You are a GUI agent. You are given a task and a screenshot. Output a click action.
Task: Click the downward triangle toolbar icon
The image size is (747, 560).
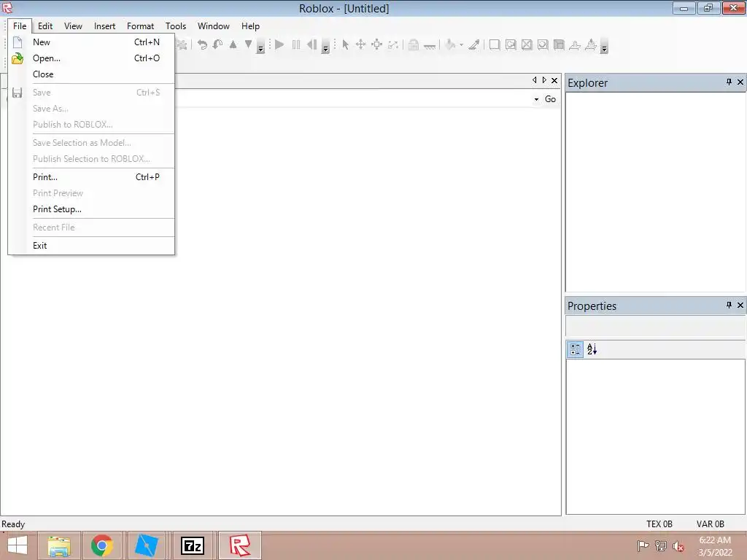coord(248,44)
